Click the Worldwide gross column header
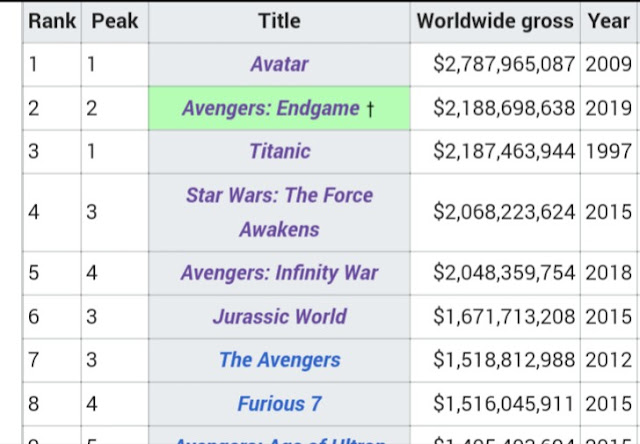Screen dimensions: 640x444 point(495,21)
